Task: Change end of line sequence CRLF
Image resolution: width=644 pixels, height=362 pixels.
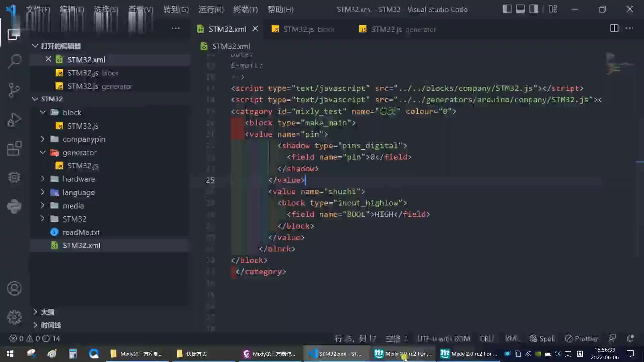Action: [x=487, y=339]
